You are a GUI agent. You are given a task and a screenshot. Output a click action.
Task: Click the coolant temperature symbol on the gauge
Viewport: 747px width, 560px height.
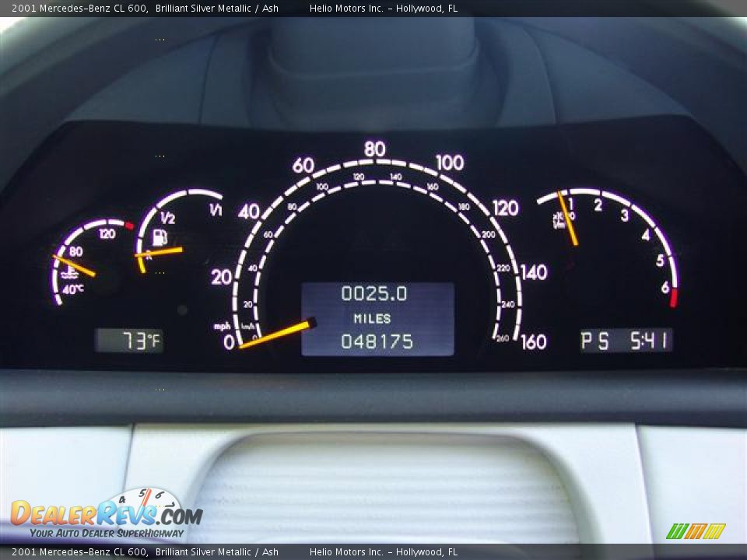pyautogui.click(x=71, y=272)
